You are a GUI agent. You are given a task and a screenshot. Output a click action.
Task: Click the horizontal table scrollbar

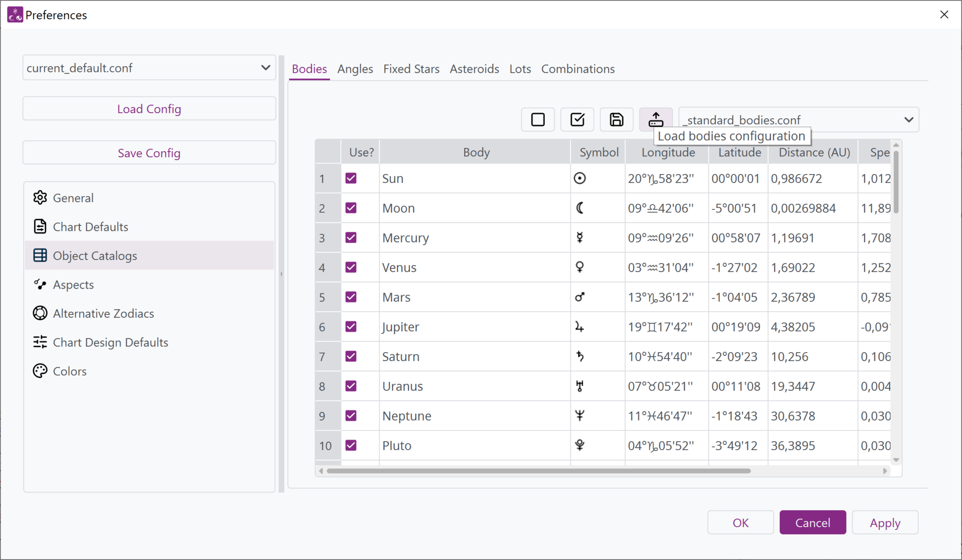[538, 471]
